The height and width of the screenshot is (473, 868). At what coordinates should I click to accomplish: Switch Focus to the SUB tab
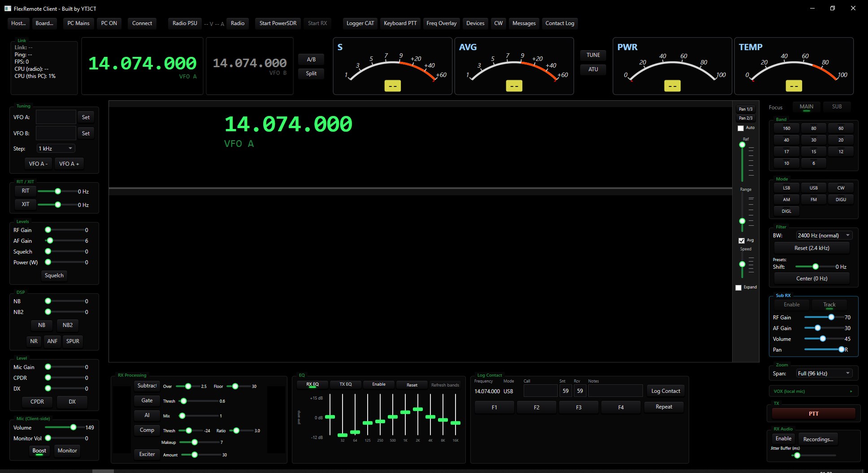(x=837, y=107)
